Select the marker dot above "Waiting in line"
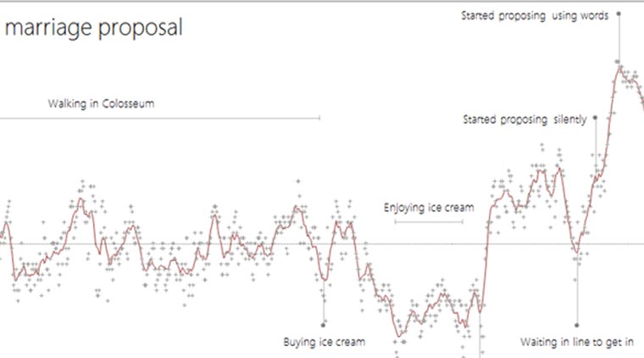 [x=577, y=324]
